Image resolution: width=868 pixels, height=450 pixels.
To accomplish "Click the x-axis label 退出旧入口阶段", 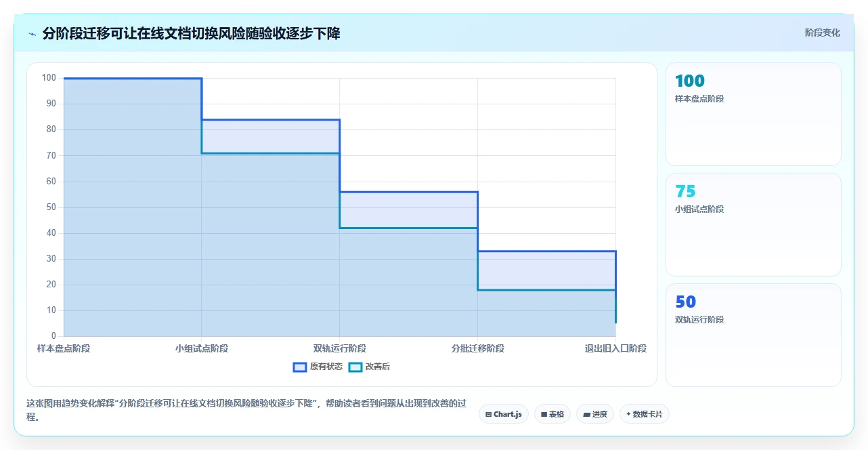I will 616,348.
